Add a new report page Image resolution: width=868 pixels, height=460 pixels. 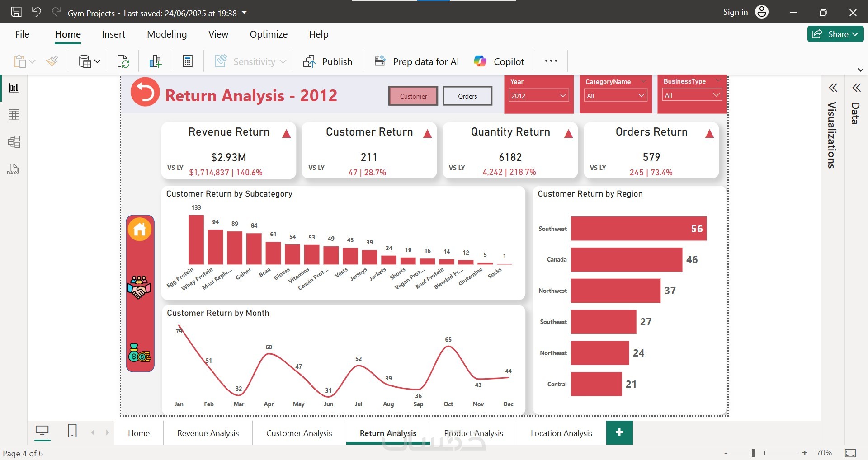pos(619,433)
